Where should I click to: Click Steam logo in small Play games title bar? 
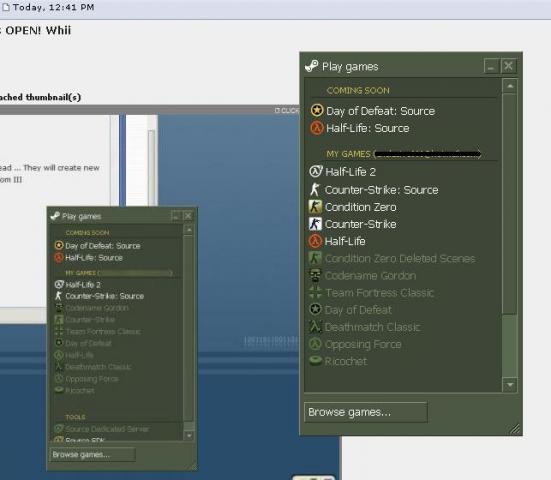tap(55, 216)
